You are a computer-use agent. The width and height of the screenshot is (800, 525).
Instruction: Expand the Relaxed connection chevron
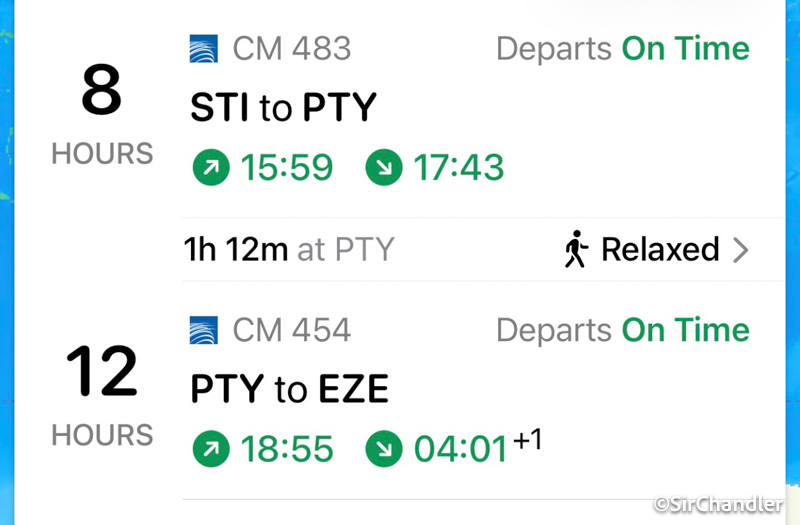pyautogui.click(x=741, y=250)
